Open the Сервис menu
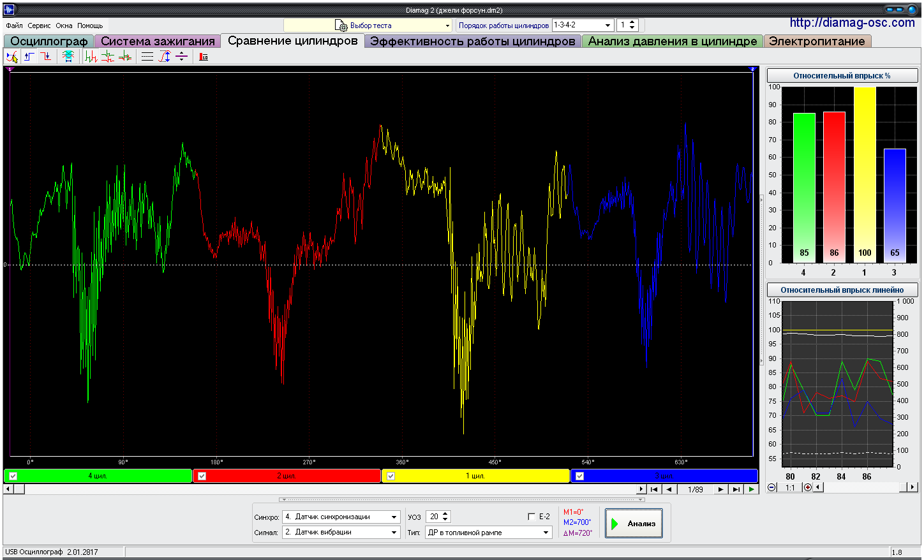924x560 pixels. point(39,26)
